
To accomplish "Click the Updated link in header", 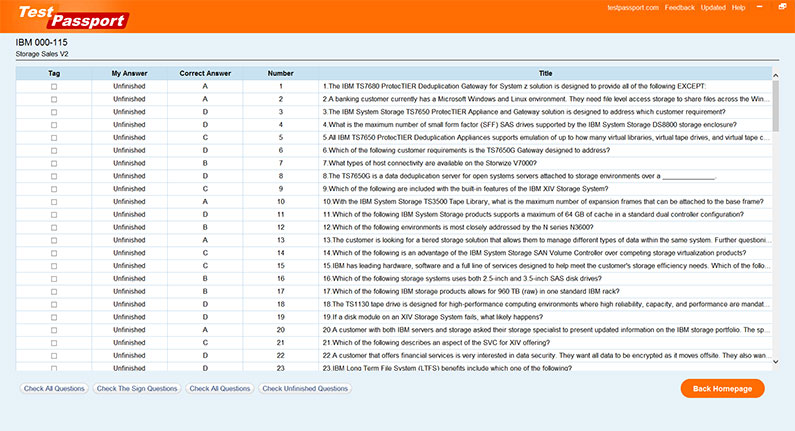I will [x=713, y=7].
